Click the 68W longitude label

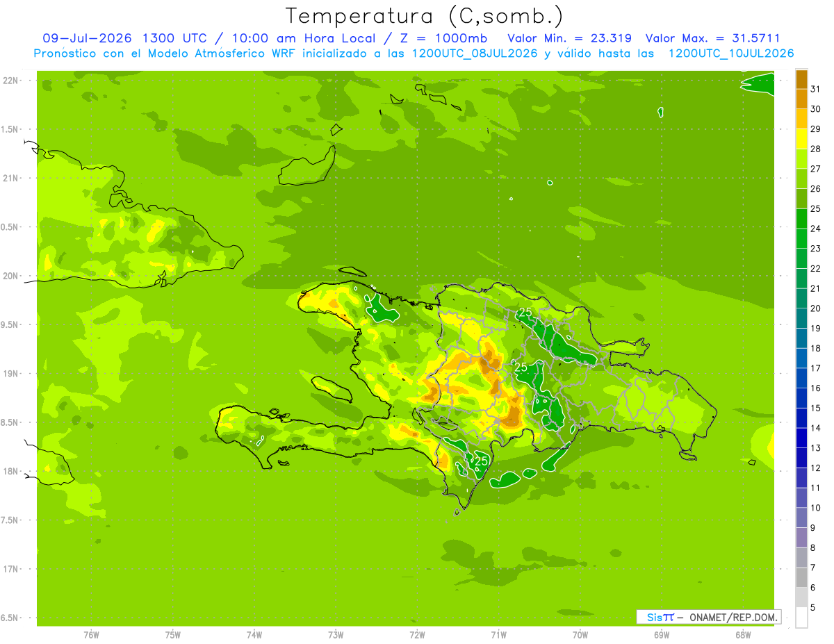click(743, 635)
